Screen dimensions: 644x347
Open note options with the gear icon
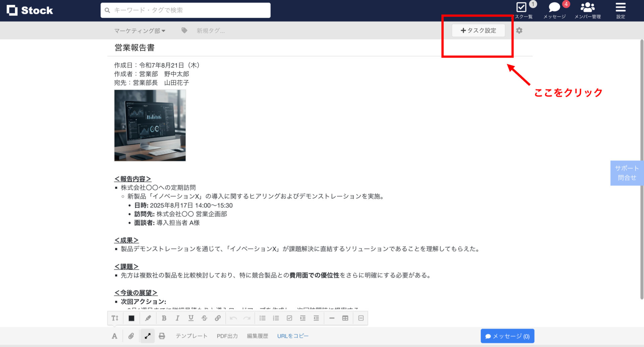click(519, 31)
